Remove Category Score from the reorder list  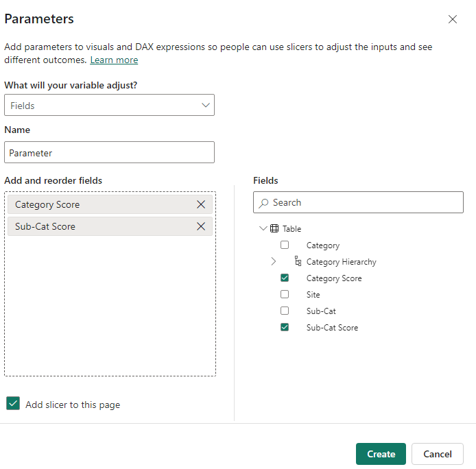pos(201,204)
